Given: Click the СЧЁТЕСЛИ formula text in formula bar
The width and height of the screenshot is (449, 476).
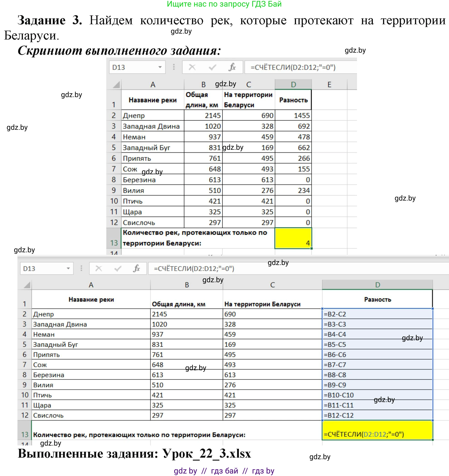Looking at the screenshot, I should 292,68.
